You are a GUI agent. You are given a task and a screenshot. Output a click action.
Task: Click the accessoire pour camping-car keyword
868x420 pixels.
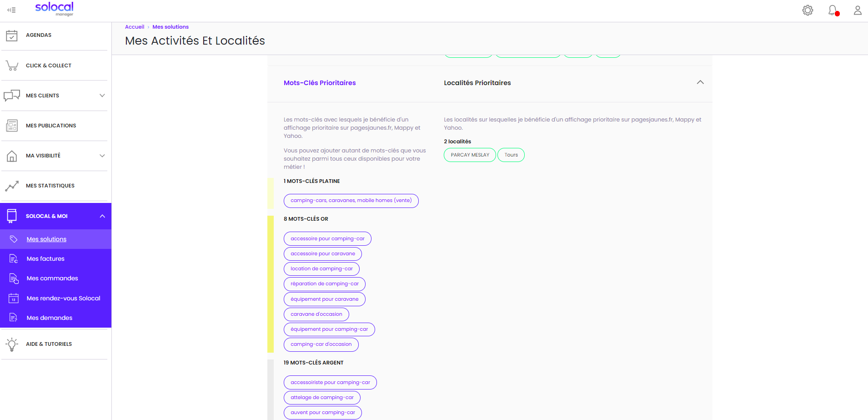coord(327,239)
